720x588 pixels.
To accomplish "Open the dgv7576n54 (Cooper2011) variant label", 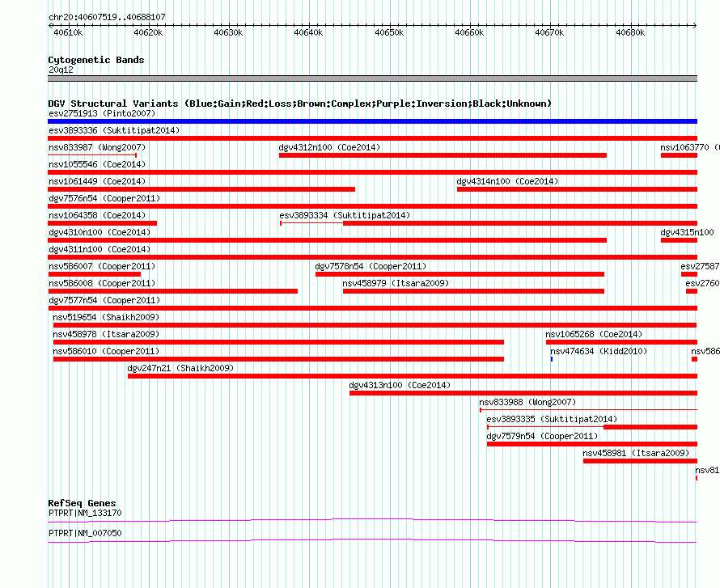I will coord(104,198).
